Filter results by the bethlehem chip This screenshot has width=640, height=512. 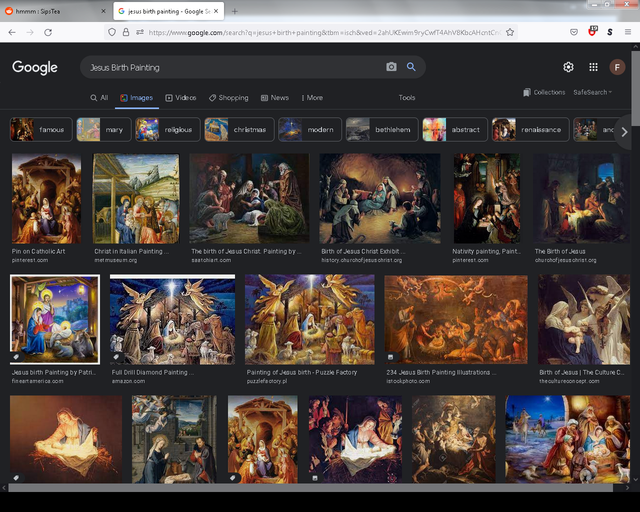click(x=382, y=129)
